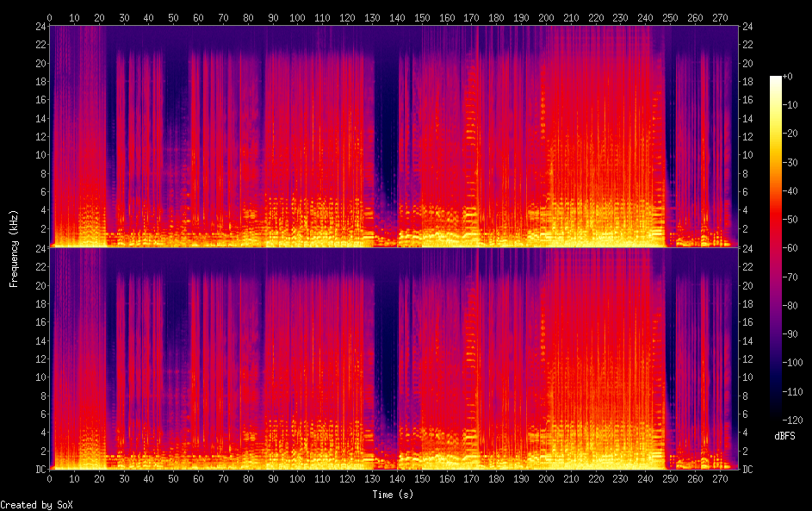The image size is (812, 511).
Task: Click the -120 label at the bottom of the color scale
Action: point(792,420)
